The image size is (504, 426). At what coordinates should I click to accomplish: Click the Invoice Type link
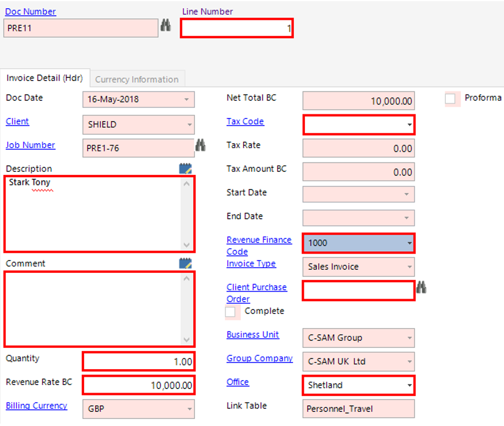point(251,263)
